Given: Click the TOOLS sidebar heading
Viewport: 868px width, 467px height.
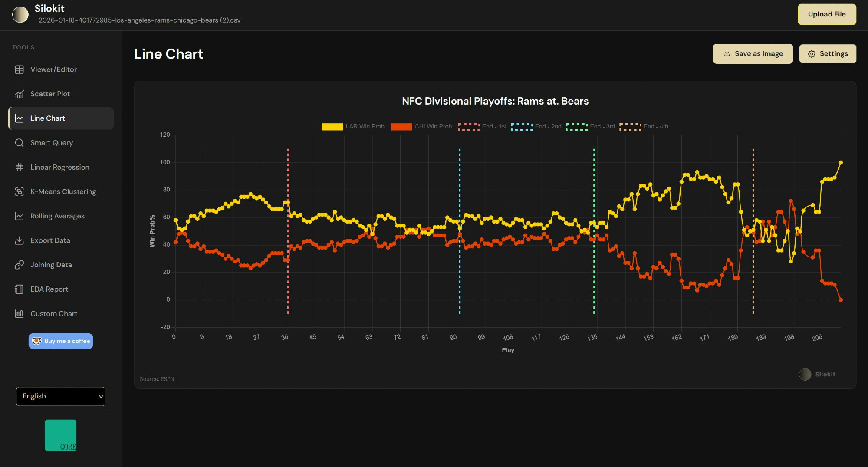Looking at the screenshot, I should coord(23,47).
